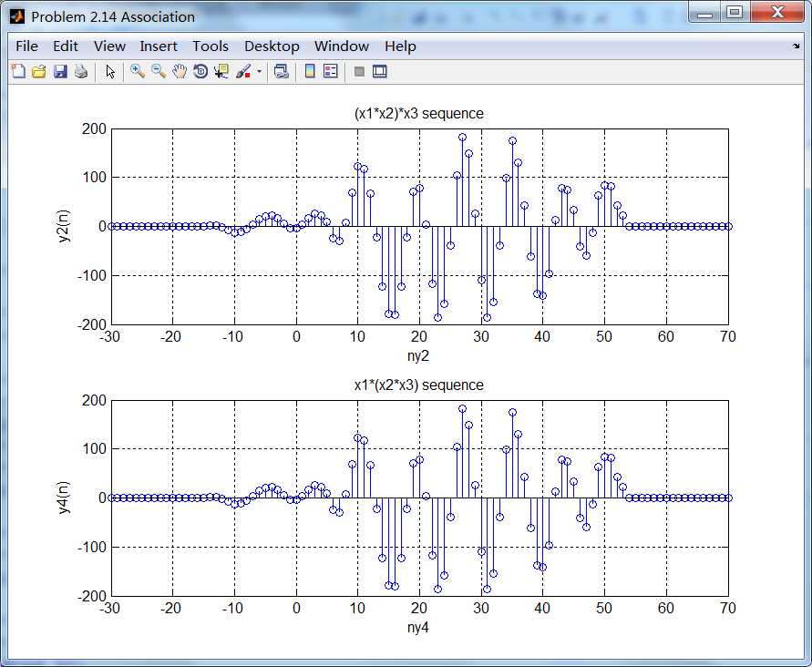Open the Window menu
812x667 pixels.
pyautogui.click(x=342, y=46)
